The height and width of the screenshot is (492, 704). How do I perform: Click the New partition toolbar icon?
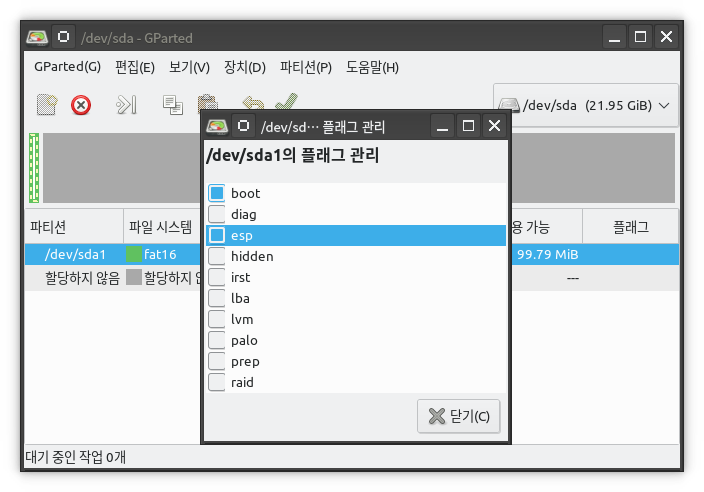coord(47,105)
